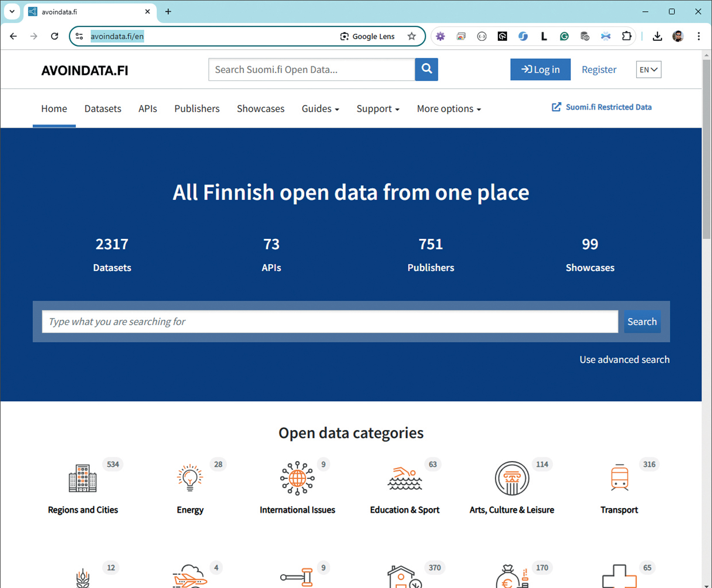Open the browser Extensions puzzle icon

click(x=626, y=36)
